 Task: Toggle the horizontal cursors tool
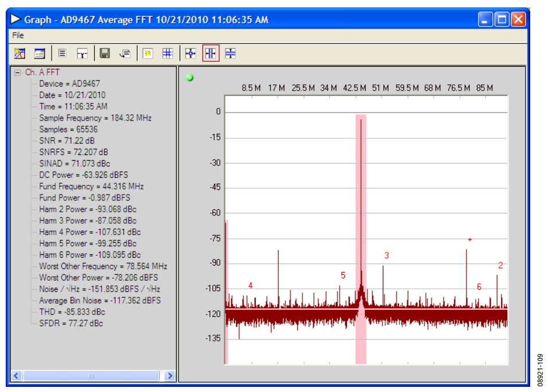click(231, 53)
